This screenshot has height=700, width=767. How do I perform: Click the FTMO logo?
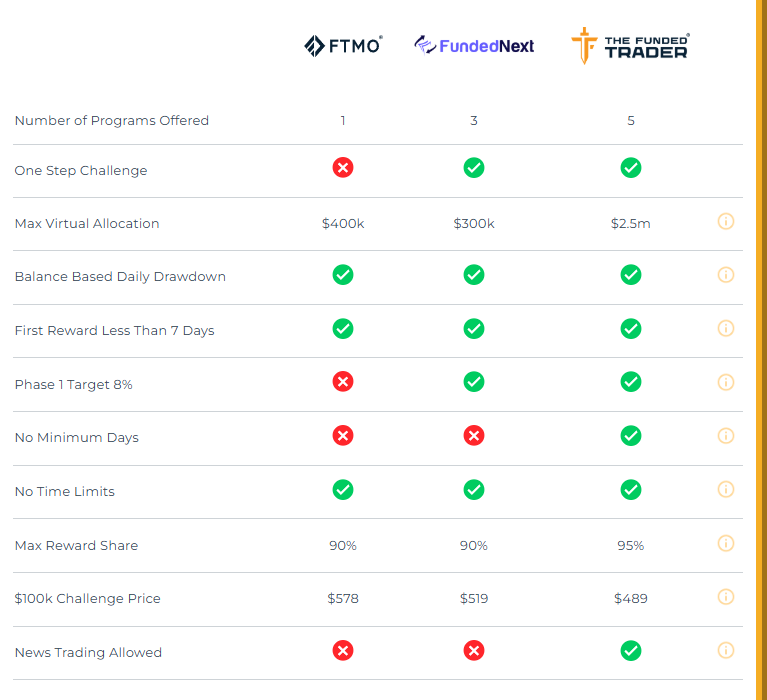coord(343,46)
